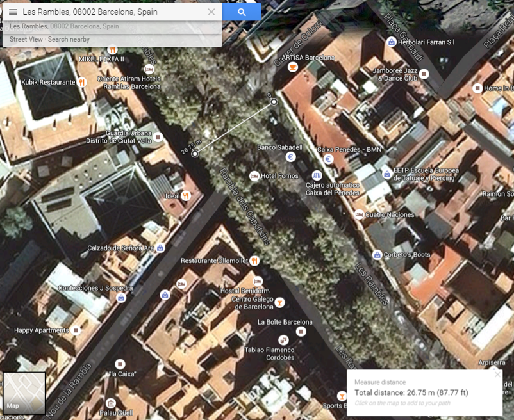The image size is (514, 420).
Task: Click the Rambla dels Caputxins street label
Action: point(245,207)
